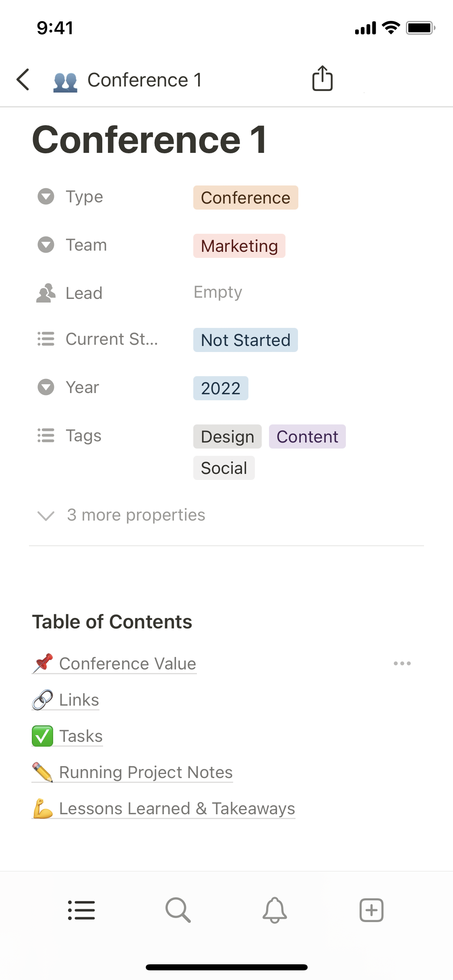Tap the Not Started status tag
This screenshot has width=453, height=980.
[x=246, y=340]
